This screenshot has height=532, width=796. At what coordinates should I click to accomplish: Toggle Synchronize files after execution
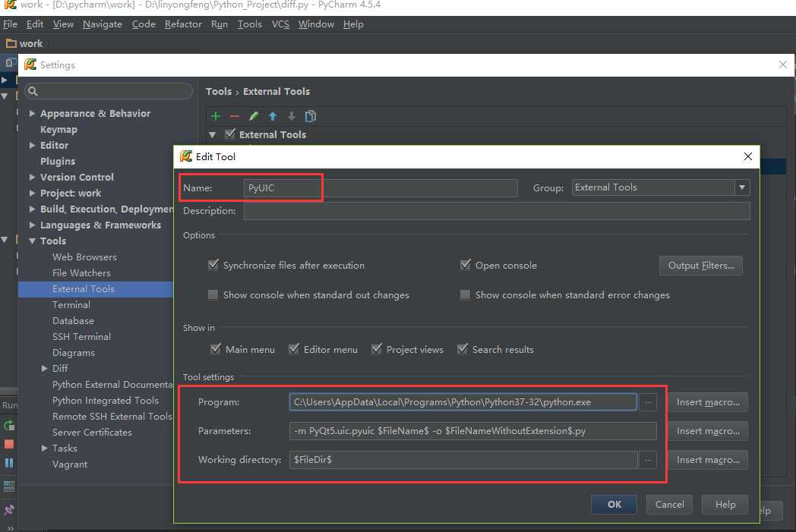point(213,265)
